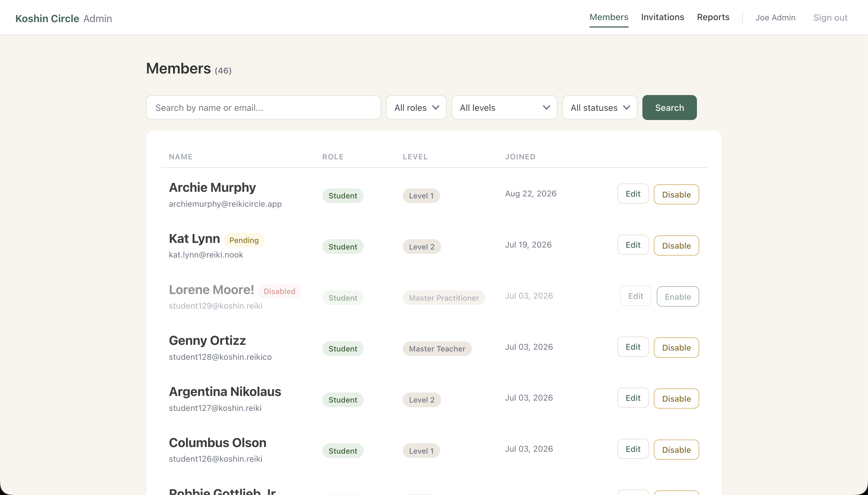
Task: Select the name Archie Murphy
Action: pyautogui.click(x=212, y=187)
